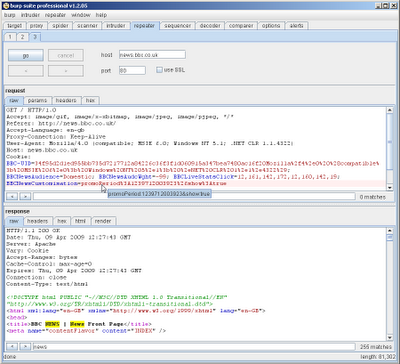Image resolution: width=400 pixels, height=364 pixels.
Task: Click request scrollbar down arrow
Action: tap(390, 188)
